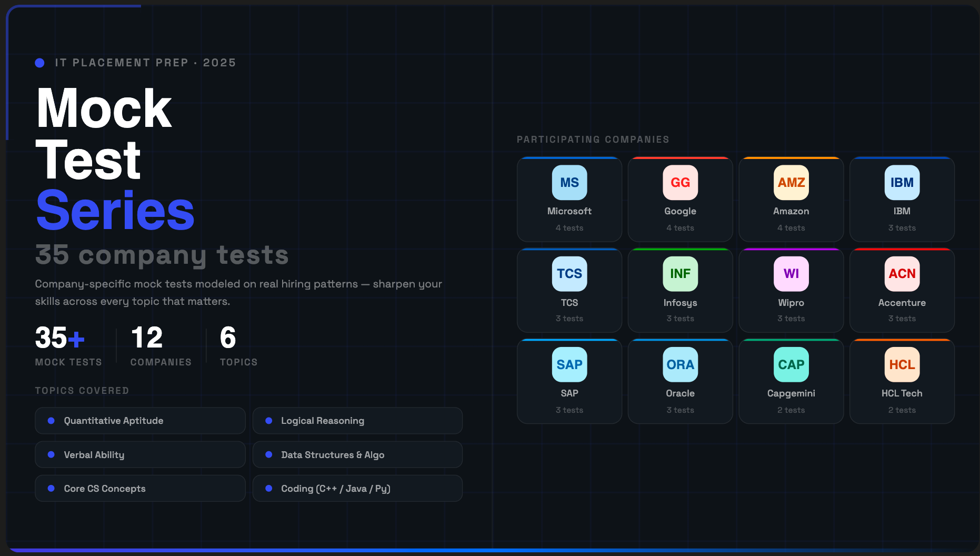Viewport: 980px width, 556px height.
Task: Click the WI Wipro logo badge
Action: pyautogui.click(x=791, y=274)
